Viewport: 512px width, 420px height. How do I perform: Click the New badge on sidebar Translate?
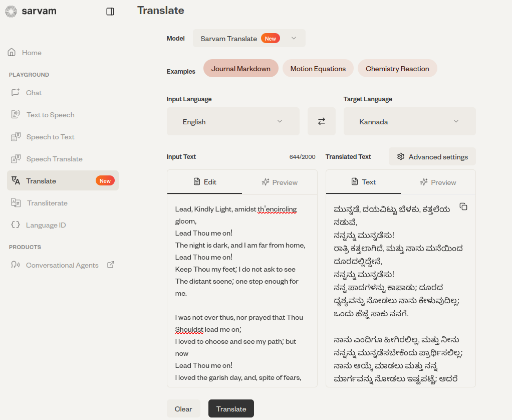(x=105, y=180)
